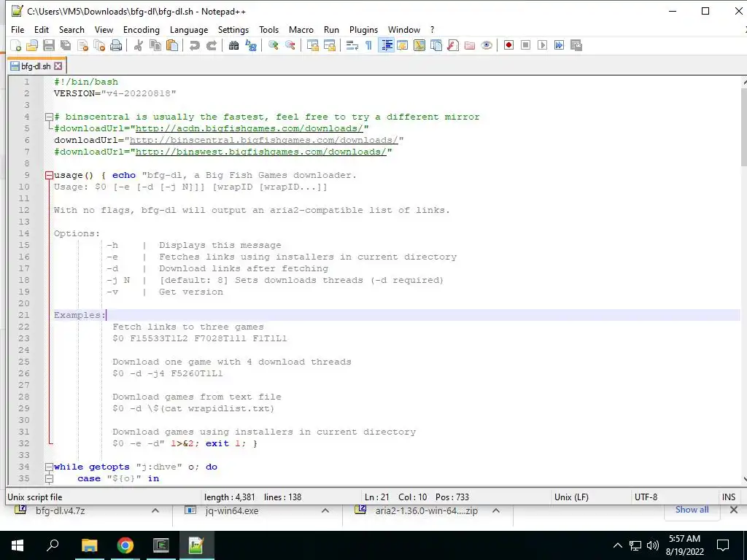Toggle Show All Characters pilcrow icon
Screen dimensions: 747x560
[x=368, y=45]
